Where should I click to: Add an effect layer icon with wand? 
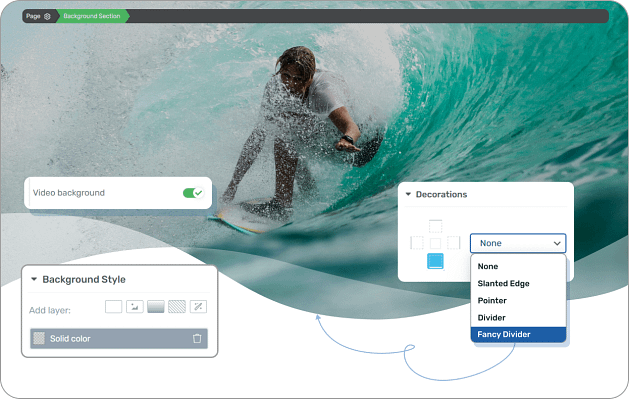pos(198,307)
